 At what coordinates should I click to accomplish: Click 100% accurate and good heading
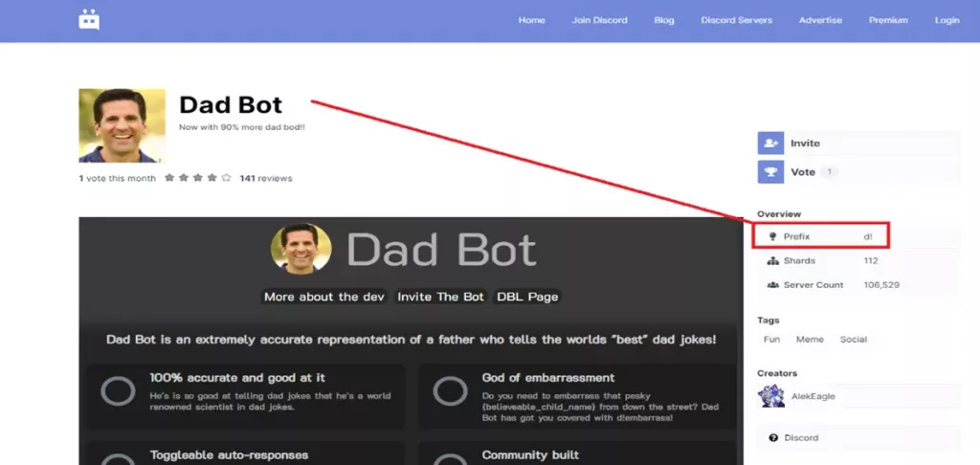point(237,378)
